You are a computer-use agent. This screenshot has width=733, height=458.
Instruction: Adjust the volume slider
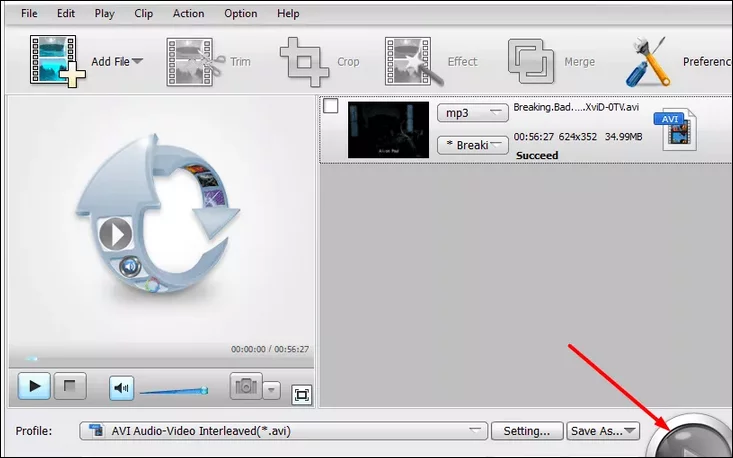pos(173,390)
